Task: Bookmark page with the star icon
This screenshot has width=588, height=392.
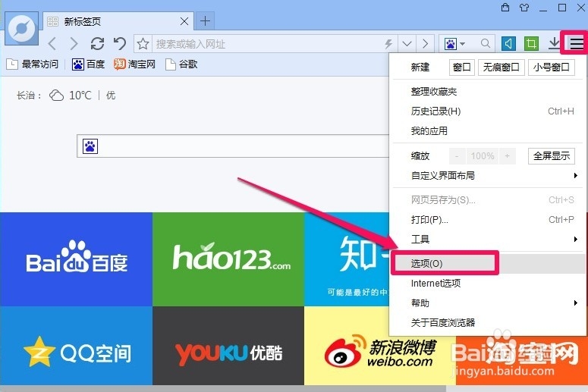Action: click(x=143, y=44)
